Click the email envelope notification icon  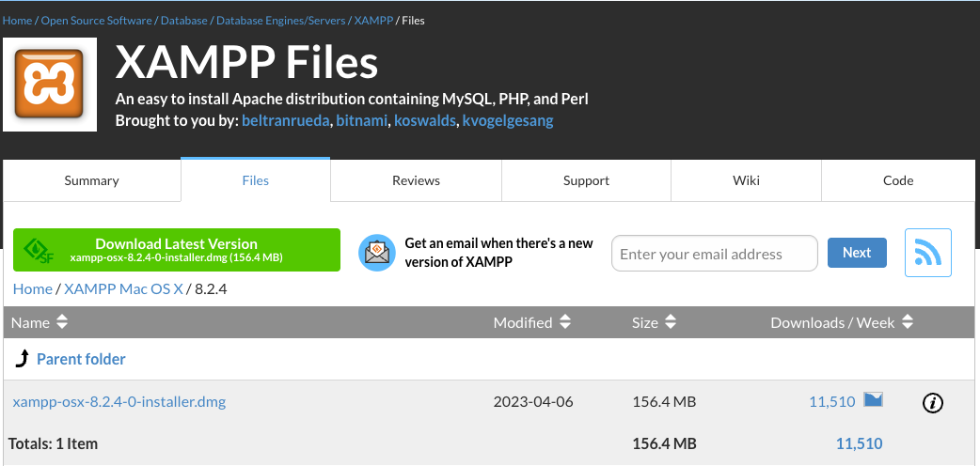[376, 253]
